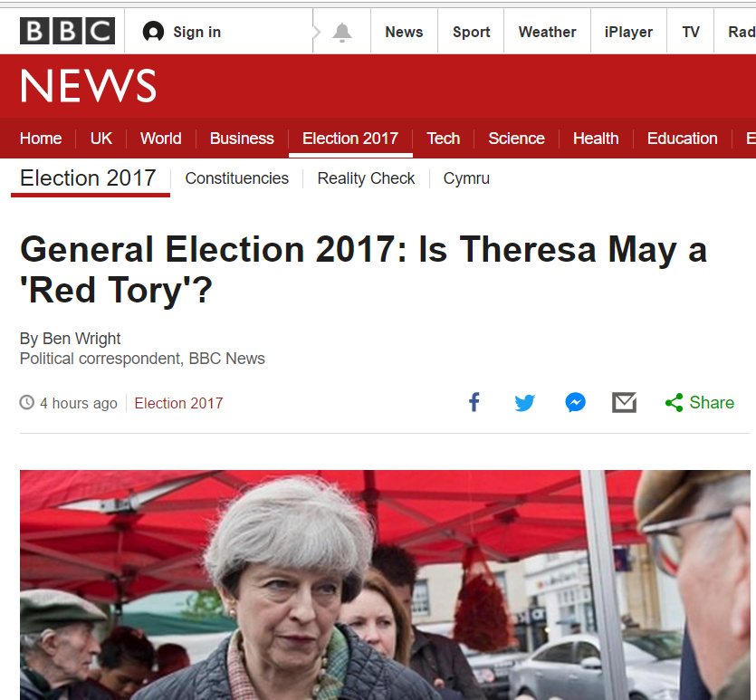
Task: Select the World news tab
Action: [160, 139]
